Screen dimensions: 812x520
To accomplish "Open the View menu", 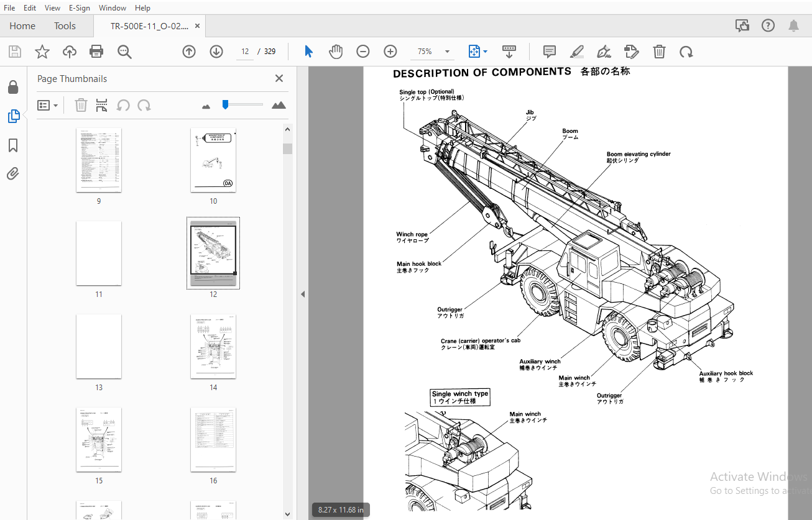I will pos(53,8).
